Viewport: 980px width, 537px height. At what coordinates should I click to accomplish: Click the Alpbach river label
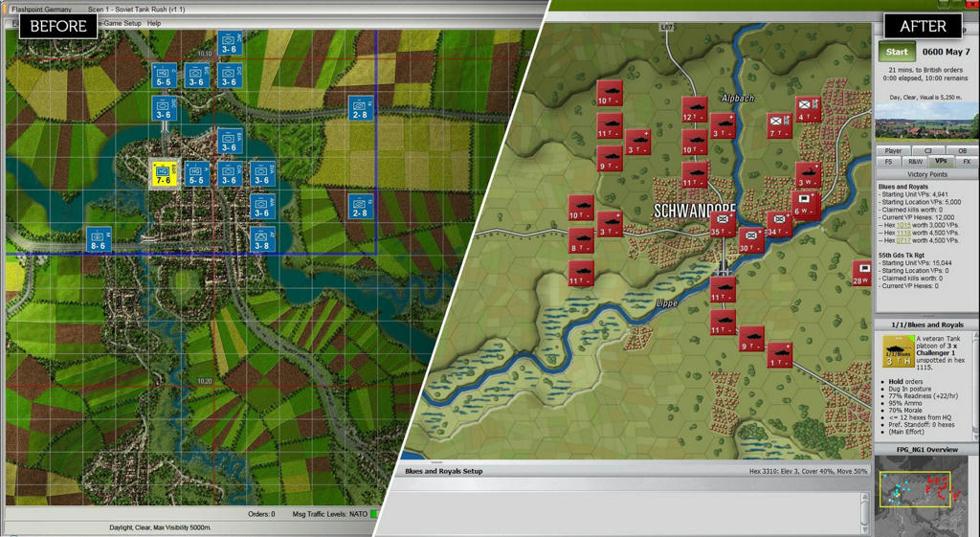(738, 99)
